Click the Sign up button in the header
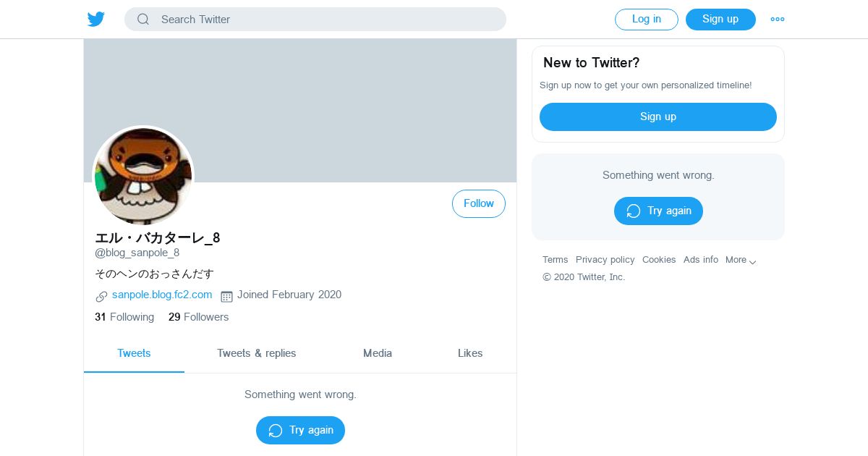The image size is (868, 456). [x=720, y=20]
